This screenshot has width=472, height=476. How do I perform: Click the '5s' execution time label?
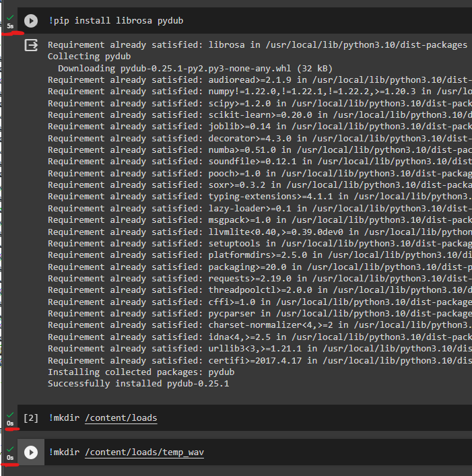click(10, 26)
